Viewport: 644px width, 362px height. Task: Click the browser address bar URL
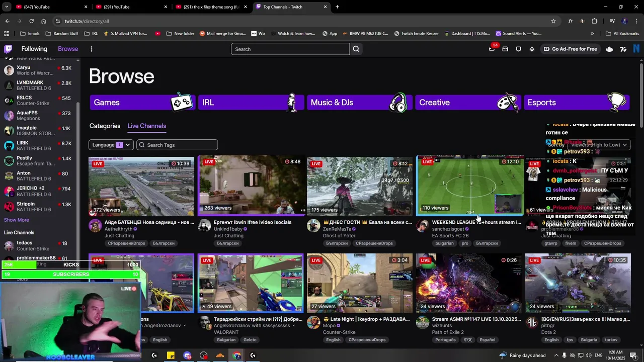tap(87, 21)
